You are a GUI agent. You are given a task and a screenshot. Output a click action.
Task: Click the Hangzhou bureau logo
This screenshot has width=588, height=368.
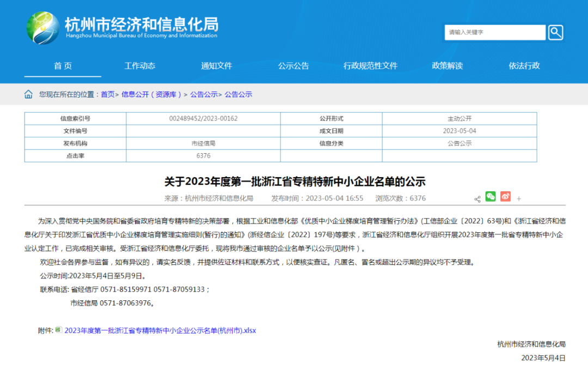[44, 28]
